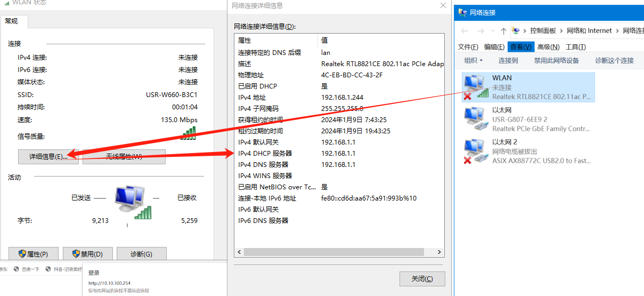Click 禁用此网络设备 in the toolbar
Image resolution: width=644 pixels, height=296 pixels.
click(x=556, y=60)
